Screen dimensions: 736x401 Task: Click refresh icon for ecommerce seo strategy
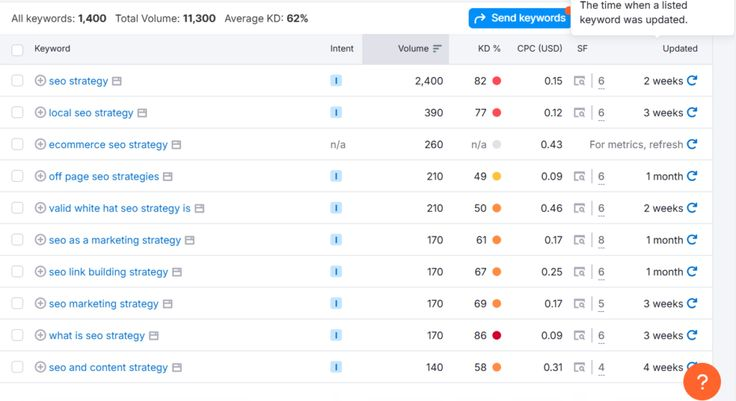(692, 145)
